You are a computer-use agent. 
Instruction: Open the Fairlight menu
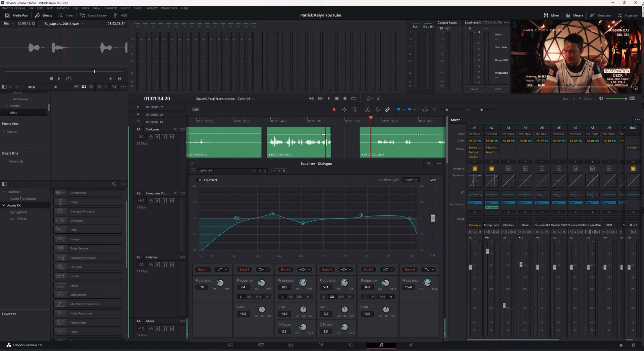(151, 8)
